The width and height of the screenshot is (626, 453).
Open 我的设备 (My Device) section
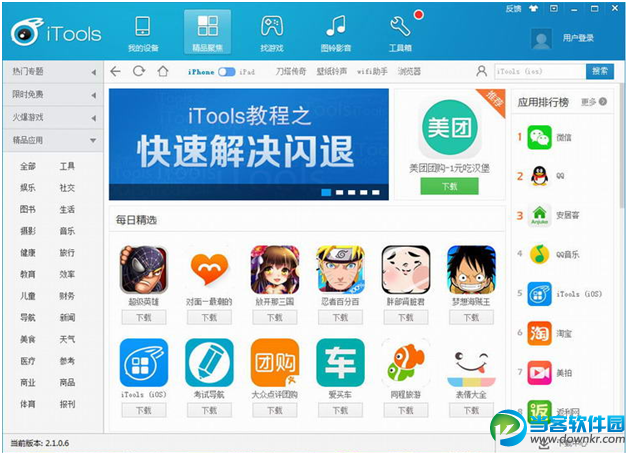coord(143,34)
